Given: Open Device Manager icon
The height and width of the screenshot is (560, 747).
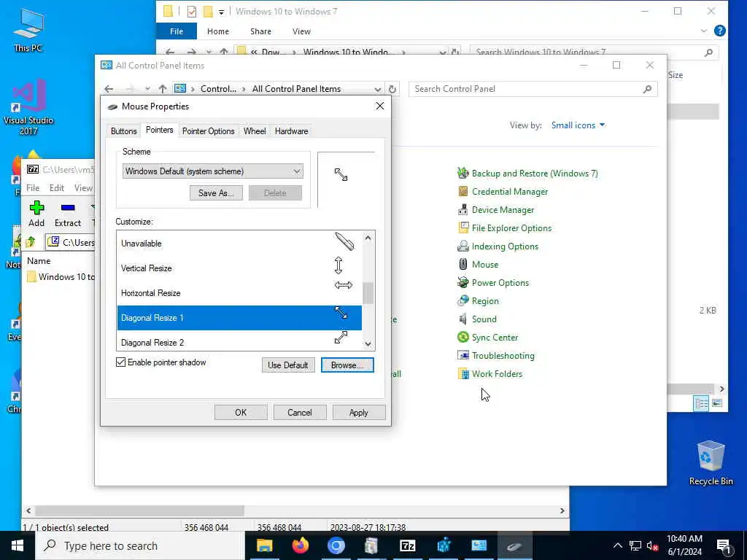Looking at the screenshot, I should [x=462, y=209].
